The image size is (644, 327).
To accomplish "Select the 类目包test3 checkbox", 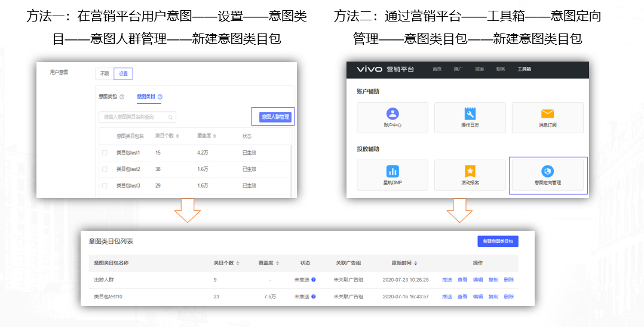I will coord(105,186).
